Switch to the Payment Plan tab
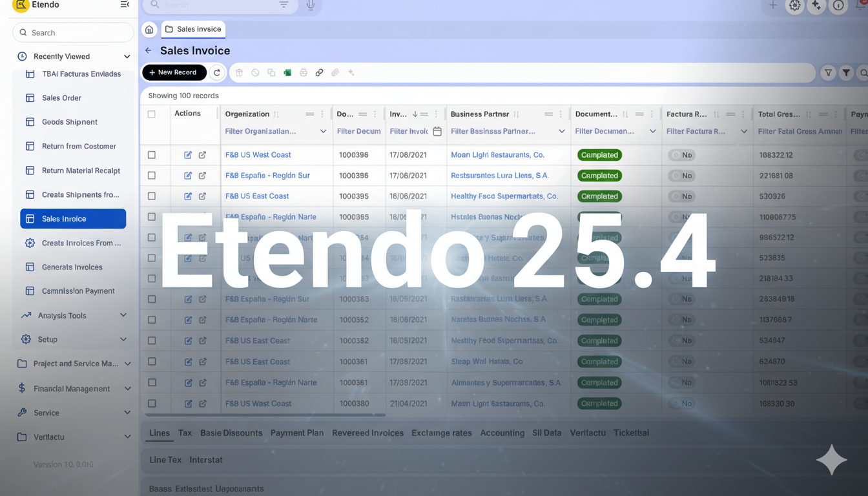The width and height of the screenshot is (868, 496). (296, 433)
